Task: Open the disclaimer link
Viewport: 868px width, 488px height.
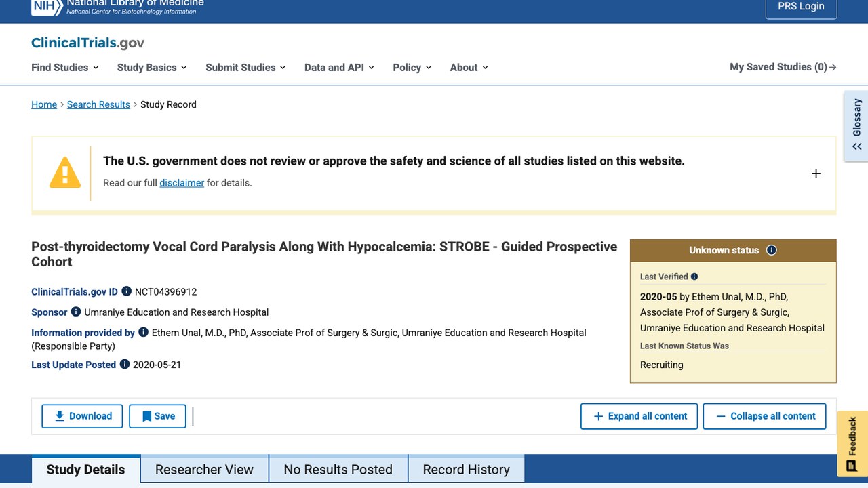Action: (x=182, y=183)
